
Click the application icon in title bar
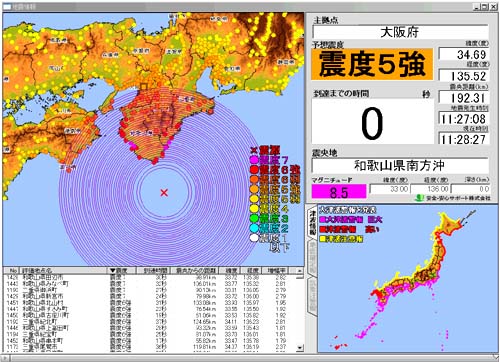point(7,6)
